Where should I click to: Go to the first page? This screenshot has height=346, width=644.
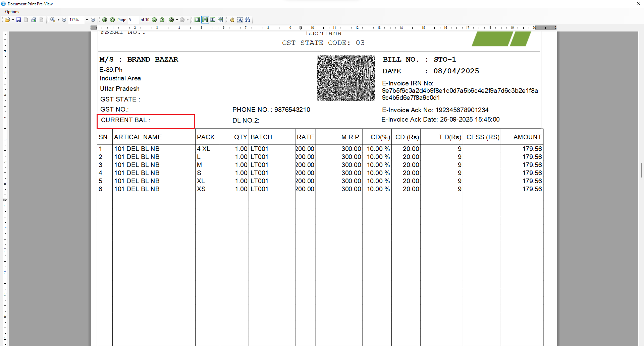click(x=105, y=20)
